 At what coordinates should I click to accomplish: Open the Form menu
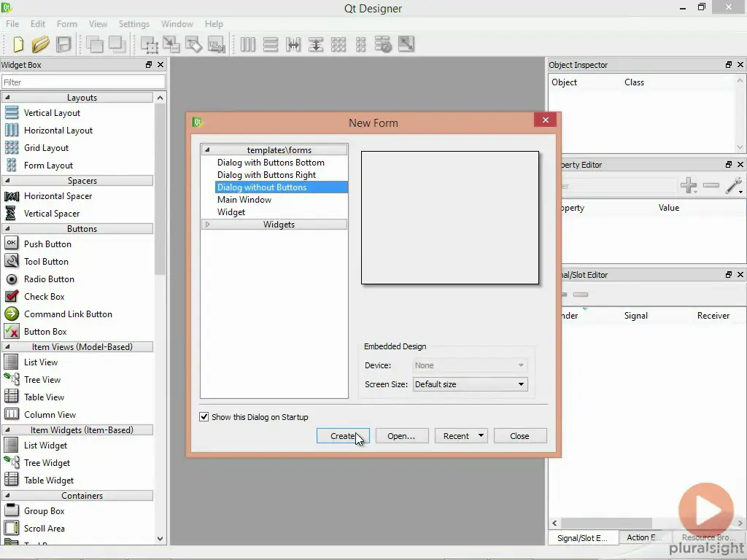pos(66,24)
